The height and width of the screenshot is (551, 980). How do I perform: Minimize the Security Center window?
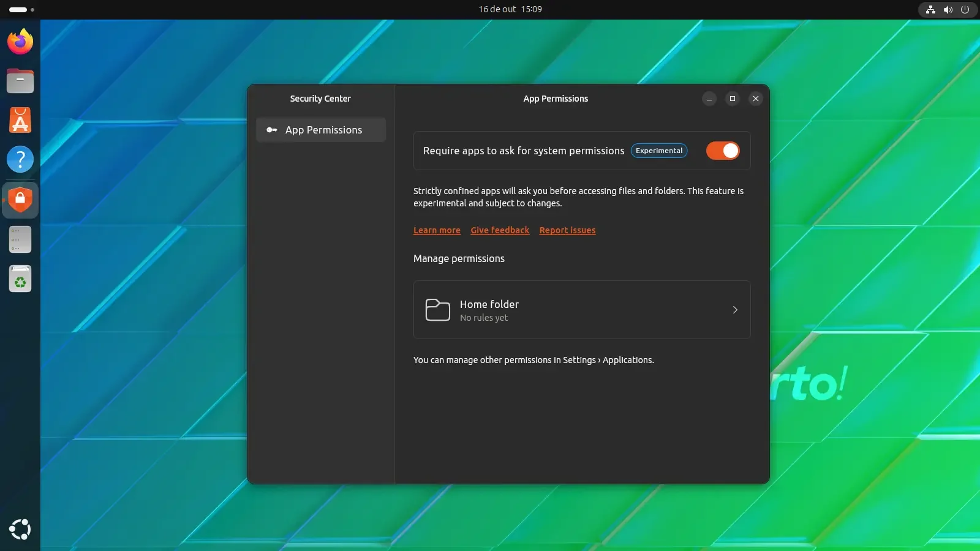click(709, 99)
